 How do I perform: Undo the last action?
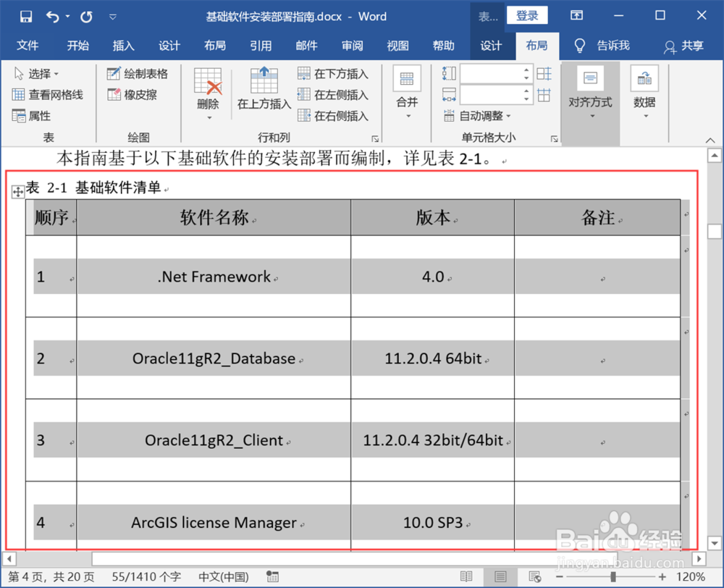coord(52,17)
